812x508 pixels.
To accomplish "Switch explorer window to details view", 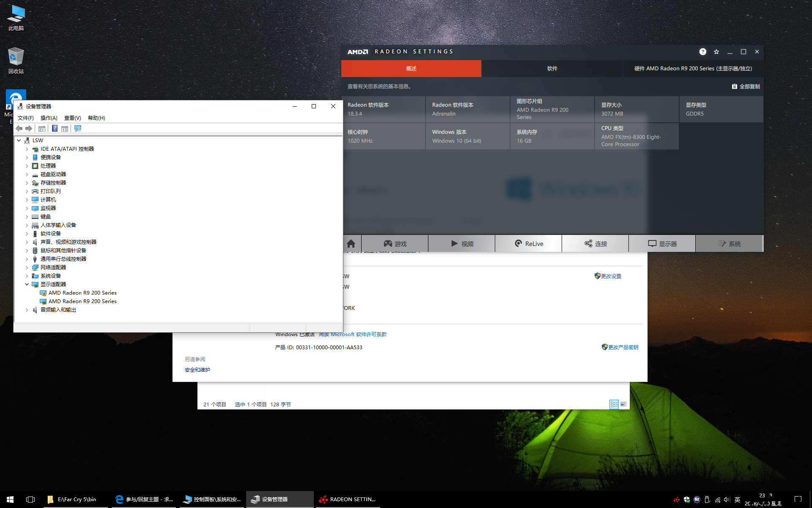I will 614,404.
